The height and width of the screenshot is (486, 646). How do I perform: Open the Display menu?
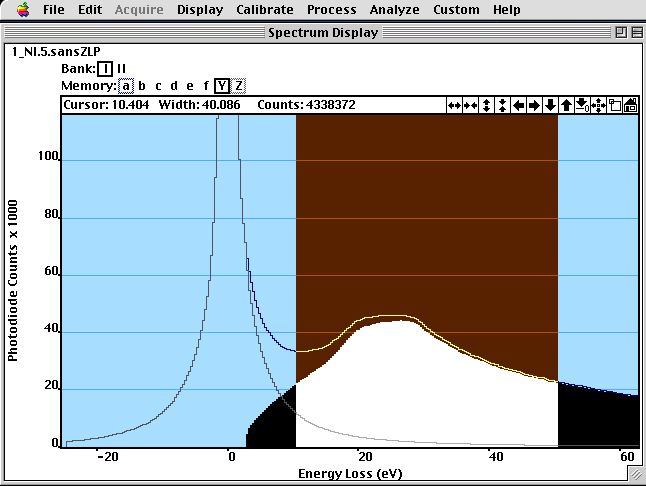[x=200, y=9]
